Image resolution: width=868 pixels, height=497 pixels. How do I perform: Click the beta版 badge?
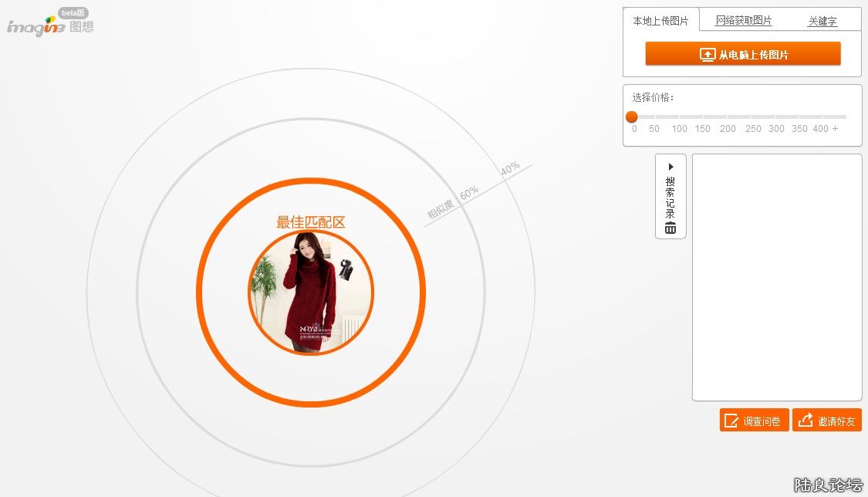pos(73,13)
